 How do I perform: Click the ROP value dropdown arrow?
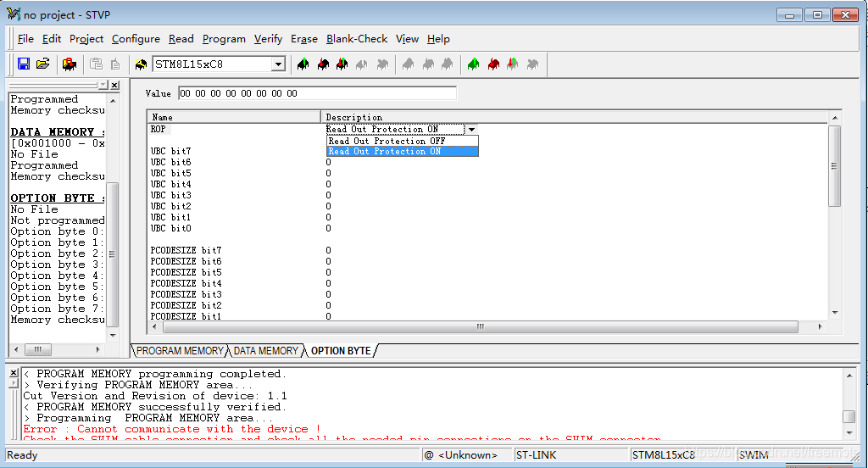(x=471, y=130)
